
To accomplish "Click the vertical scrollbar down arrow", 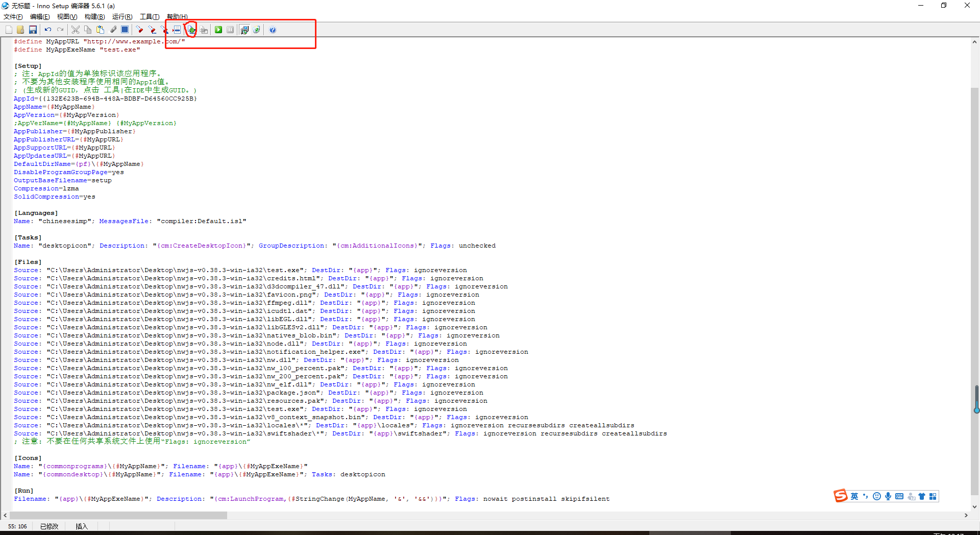I will [975, 507].
